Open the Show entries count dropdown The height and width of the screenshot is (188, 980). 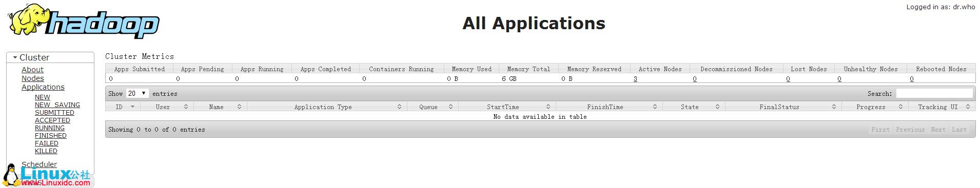[x=137, y=94]
